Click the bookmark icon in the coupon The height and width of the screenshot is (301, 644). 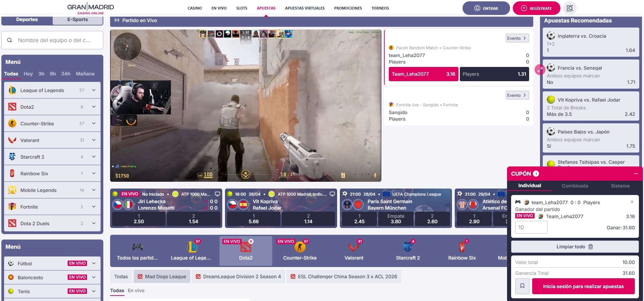(x=522, y=286)
